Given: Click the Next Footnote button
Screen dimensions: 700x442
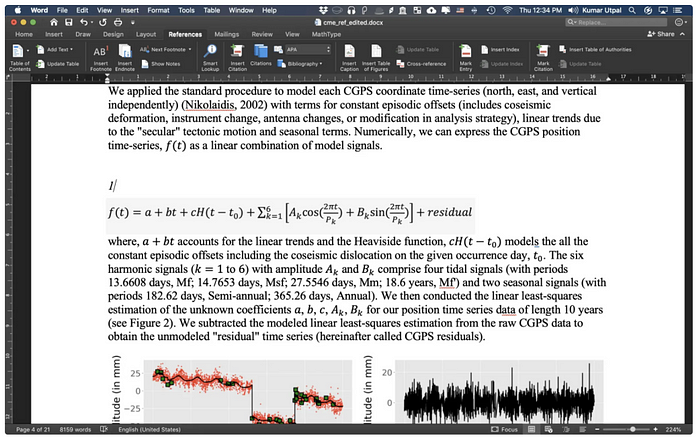Looking at the screenshot, I should point(163,50).
